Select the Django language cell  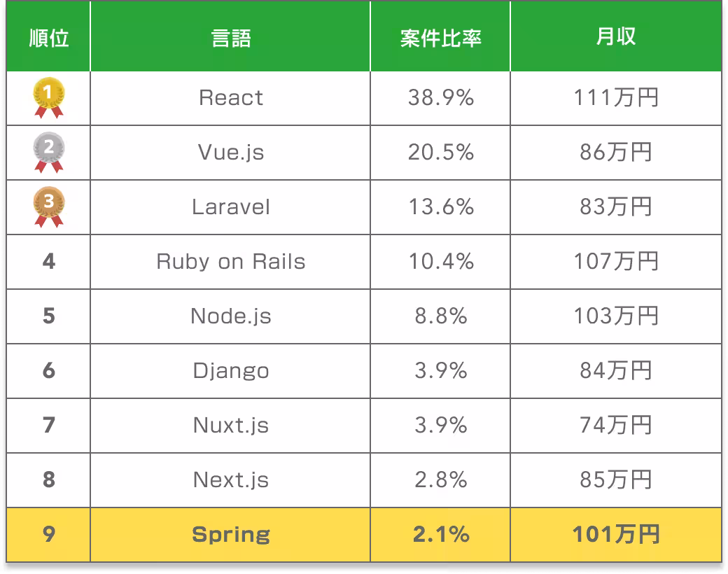point(230,370)
